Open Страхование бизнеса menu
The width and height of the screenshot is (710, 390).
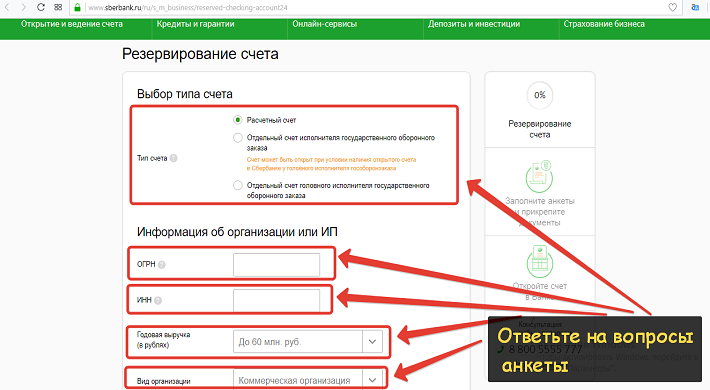(604, 24)
